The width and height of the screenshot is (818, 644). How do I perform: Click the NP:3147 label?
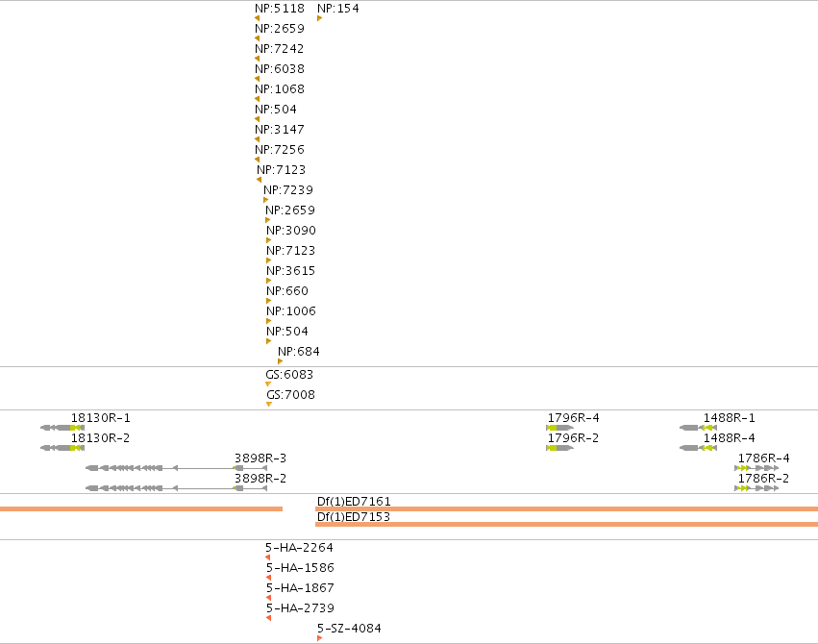tap(280, 130)
